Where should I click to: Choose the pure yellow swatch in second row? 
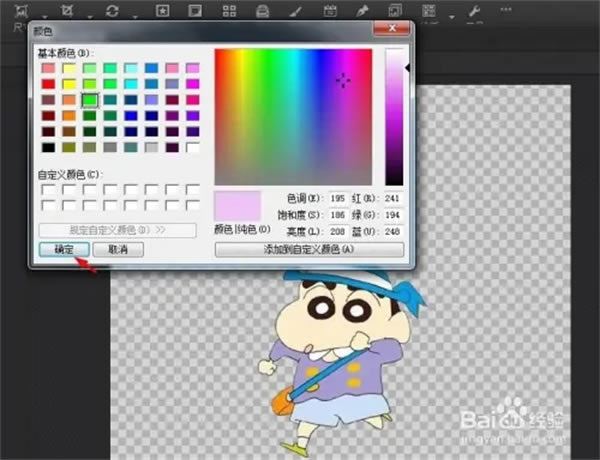(69, 84)
